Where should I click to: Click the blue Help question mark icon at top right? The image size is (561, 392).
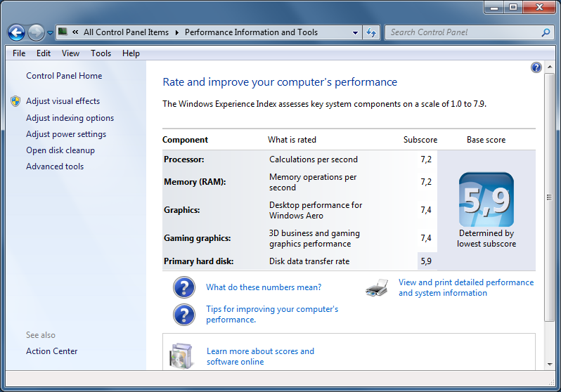tap(536, 67)
